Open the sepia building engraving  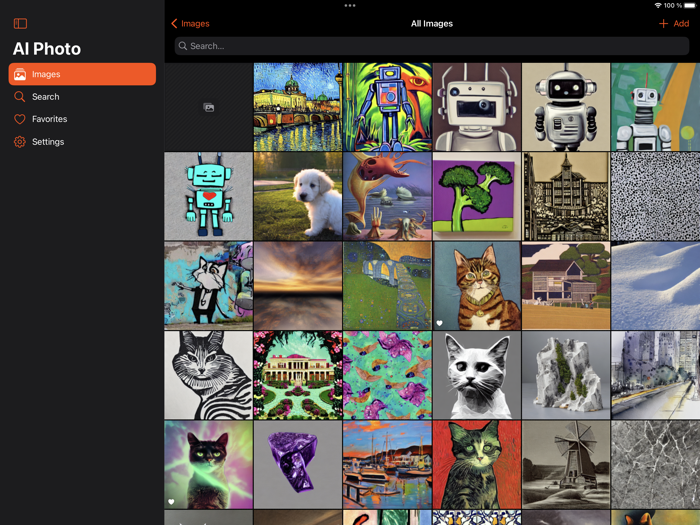tap(566, 196)
